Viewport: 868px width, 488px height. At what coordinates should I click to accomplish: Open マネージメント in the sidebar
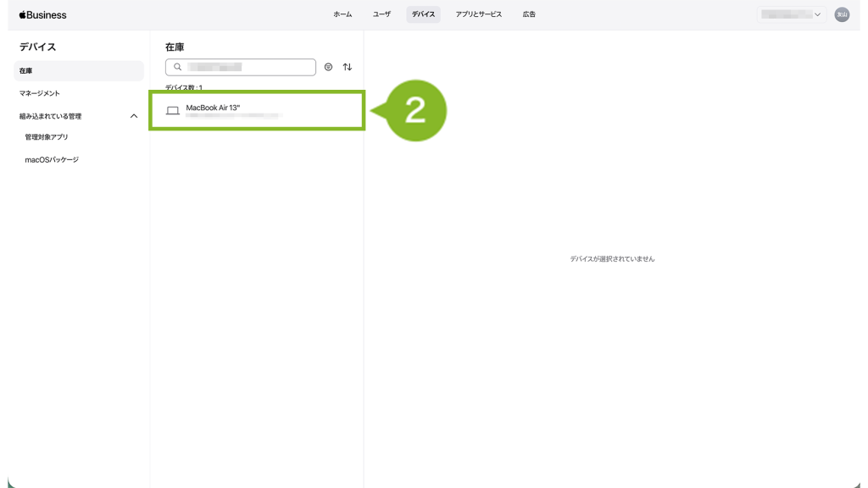[40, 93]
